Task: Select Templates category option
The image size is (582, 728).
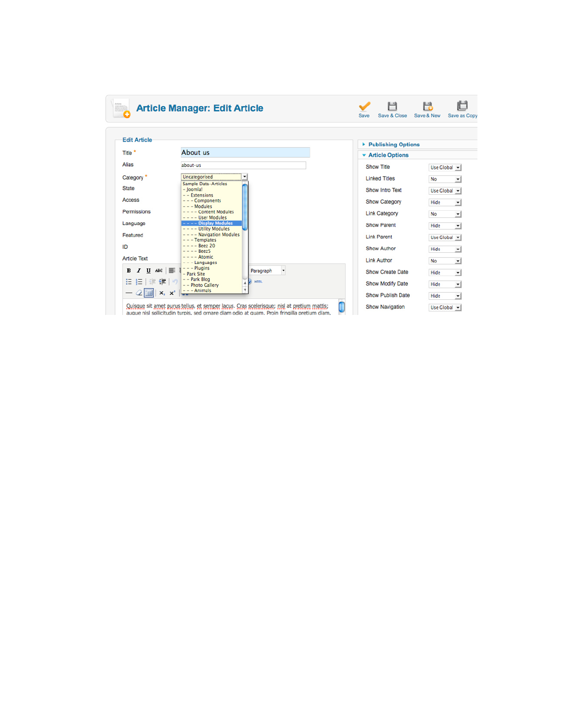Action: (212, 240)
